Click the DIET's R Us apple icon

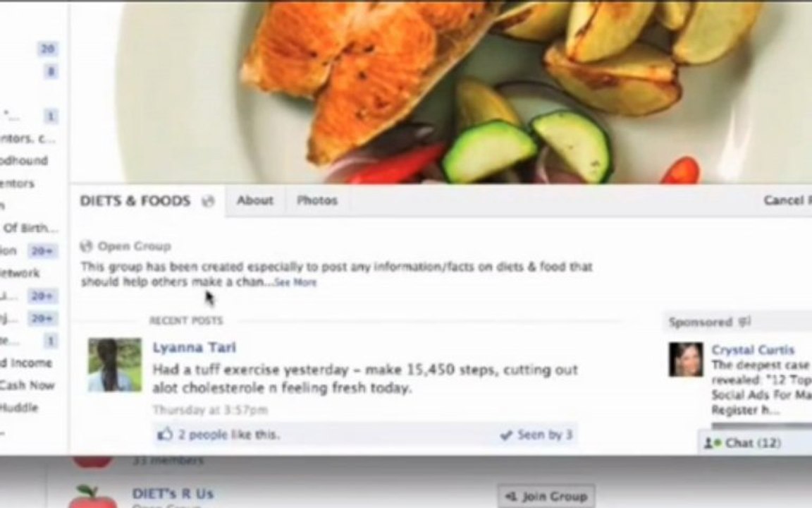tap(92, 496)
